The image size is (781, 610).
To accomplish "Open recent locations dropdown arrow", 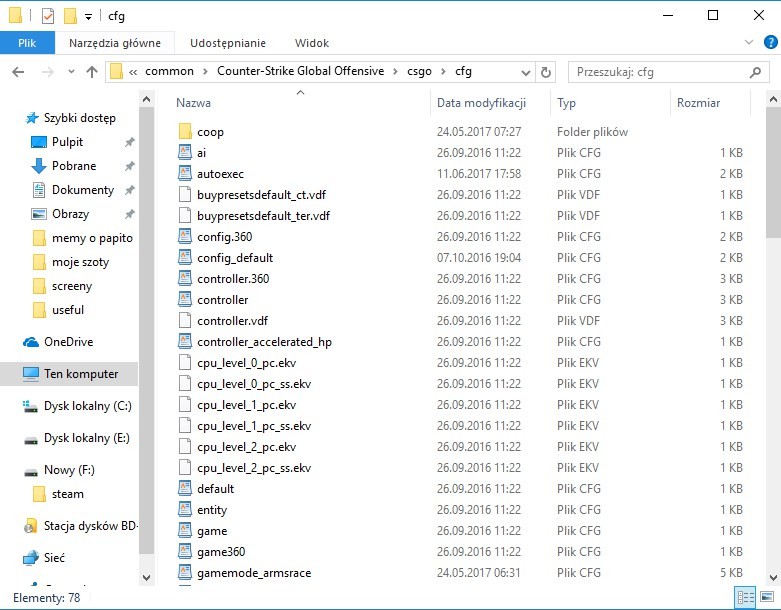I will click(x=71, y=72).
